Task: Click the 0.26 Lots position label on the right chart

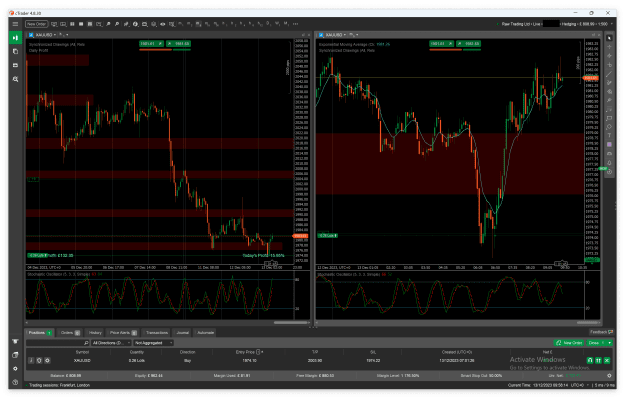Action: coord(328,236)
